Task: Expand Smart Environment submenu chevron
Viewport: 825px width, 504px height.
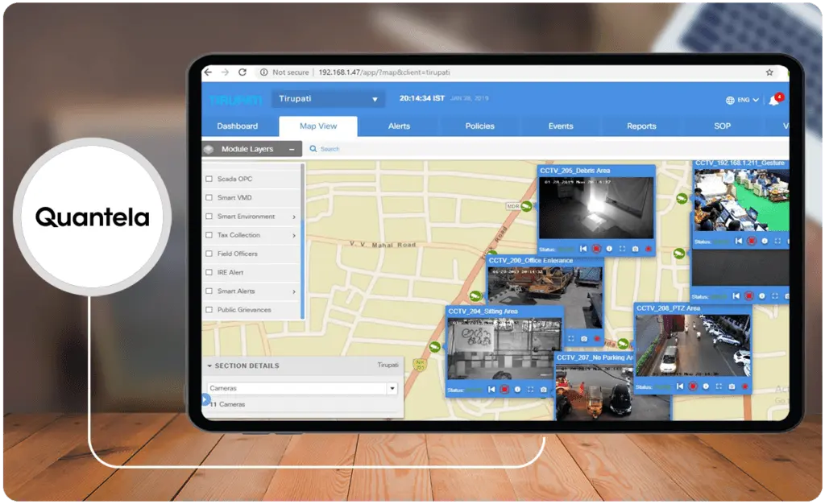Action: [293, 217]
